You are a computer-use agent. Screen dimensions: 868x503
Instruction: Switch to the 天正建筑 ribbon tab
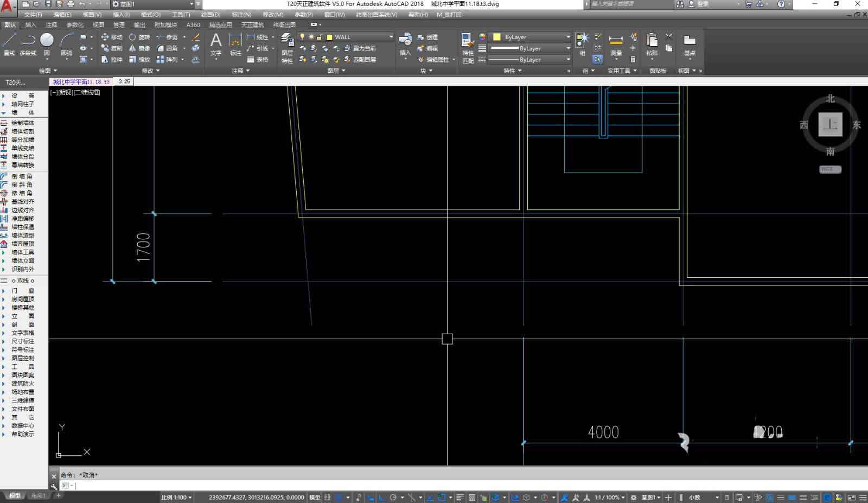click(252, 24)
